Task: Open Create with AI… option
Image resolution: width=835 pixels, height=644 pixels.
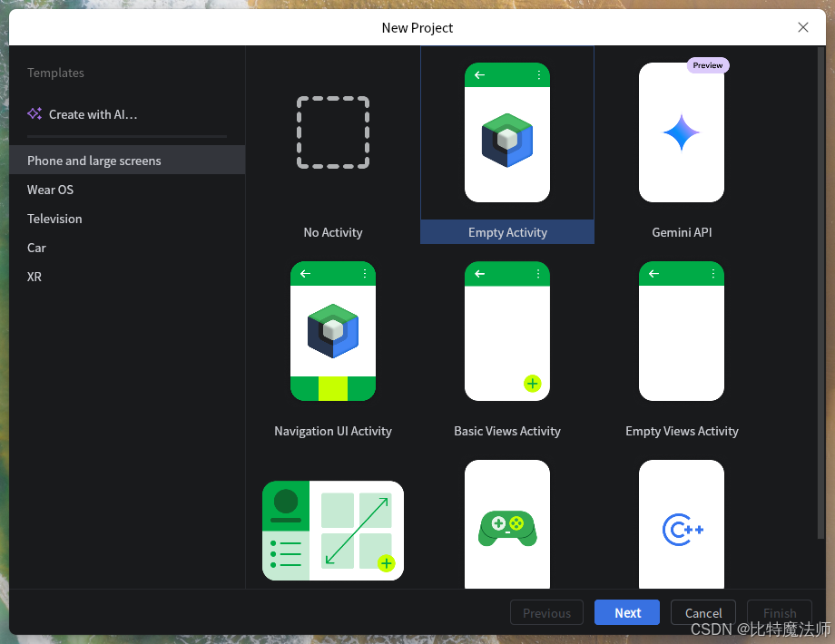Action: [83, 114]
